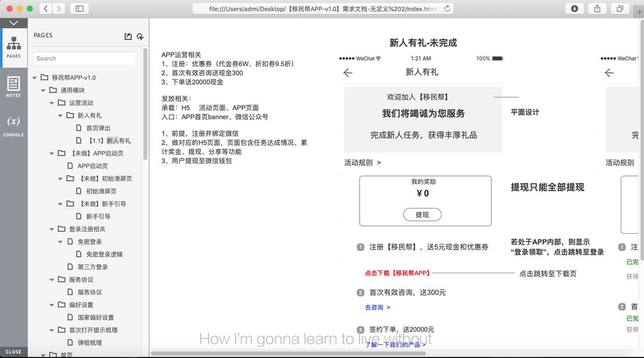The height and width of the screenshot is (358, 644).
Task: Click the red 点击下载【移民帮APP】 link
Action: tap(397, 273)
